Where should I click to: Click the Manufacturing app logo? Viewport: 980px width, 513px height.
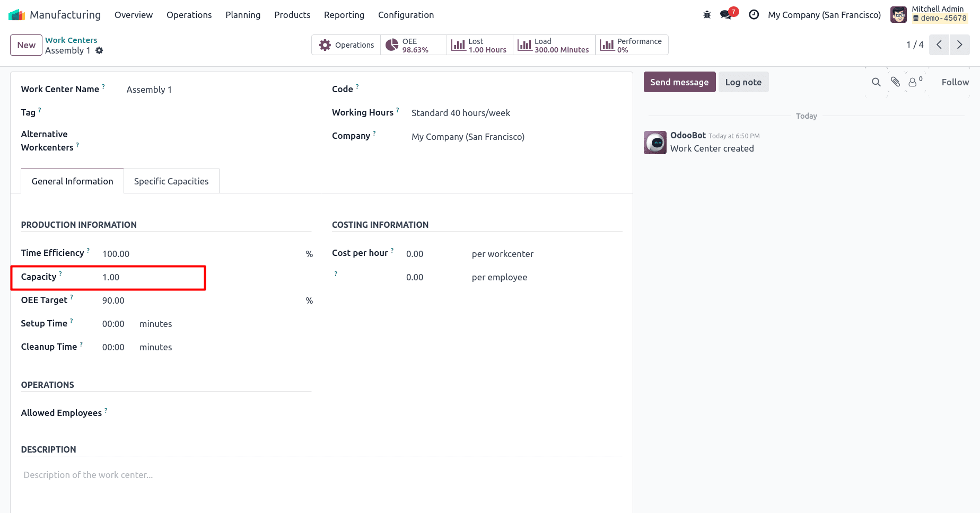[16, 14]
